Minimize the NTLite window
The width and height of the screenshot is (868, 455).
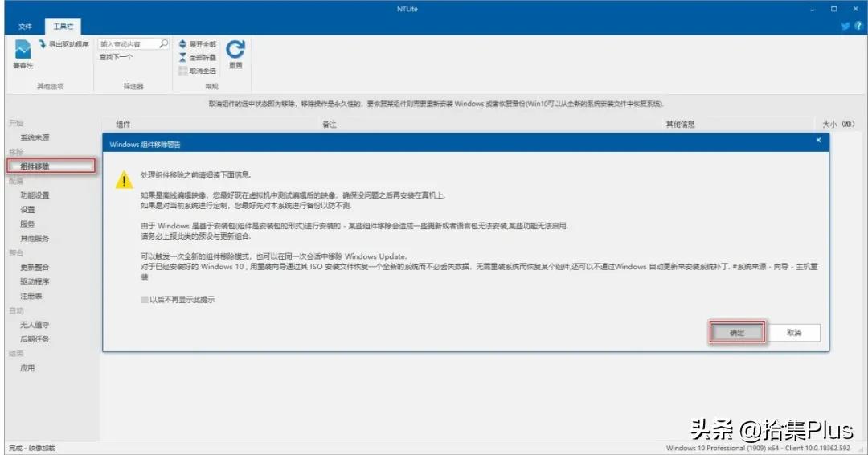coord(813,10)
